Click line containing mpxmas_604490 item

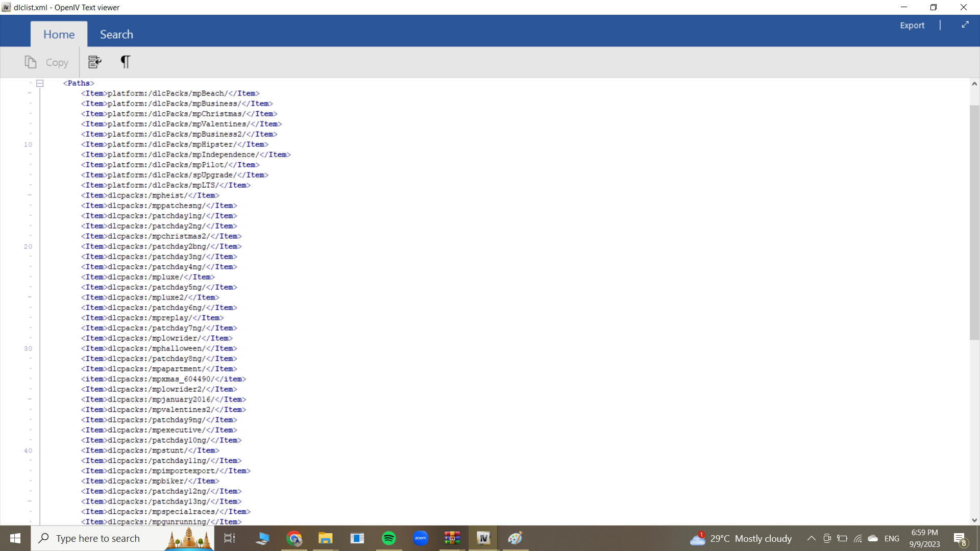pos(163,379)
